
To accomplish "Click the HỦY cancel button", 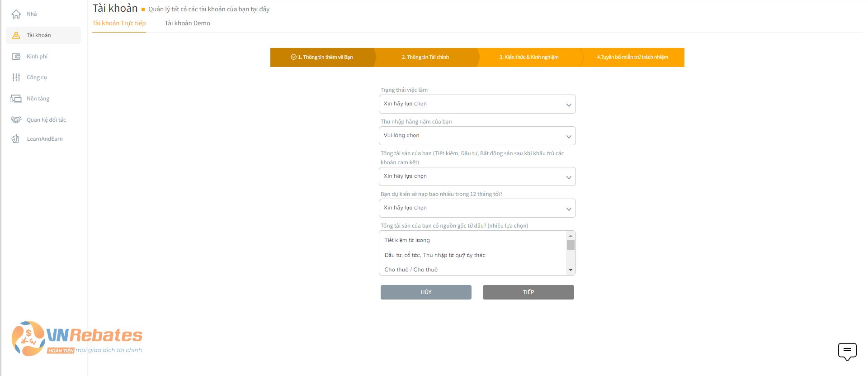I will tap(426, 292).
